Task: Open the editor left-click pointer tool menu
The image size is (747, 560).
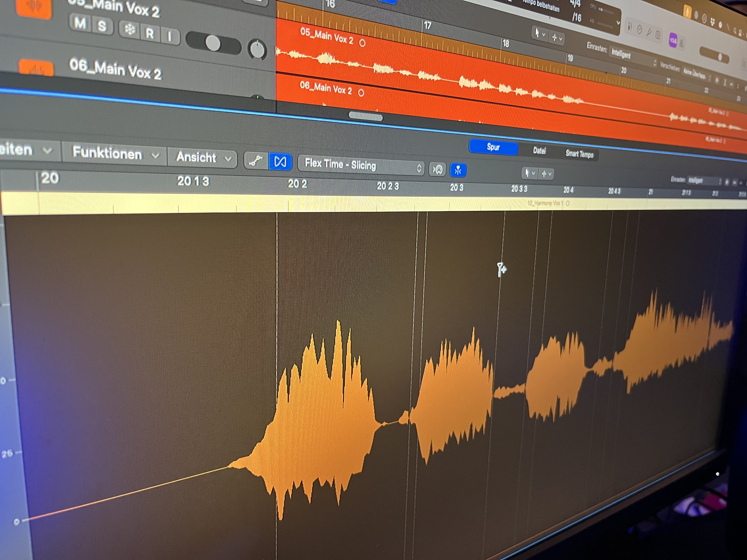Action: pos(529,174)
